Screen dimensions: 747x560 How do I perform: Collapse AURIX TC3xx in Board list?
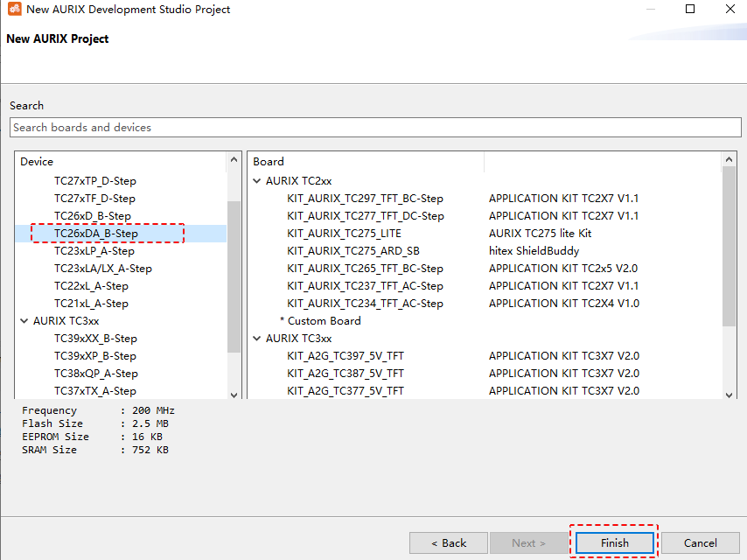coord(257,339)
